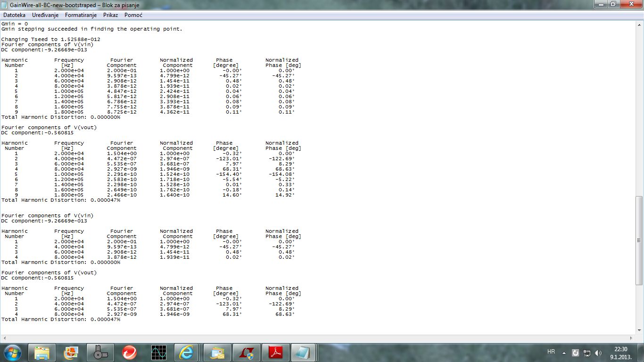Image resolution: width=644 pixels, height=362 pixels.
Task: Open the gray mechanical part taskbar icon
Action: click(x=100, y=353)
